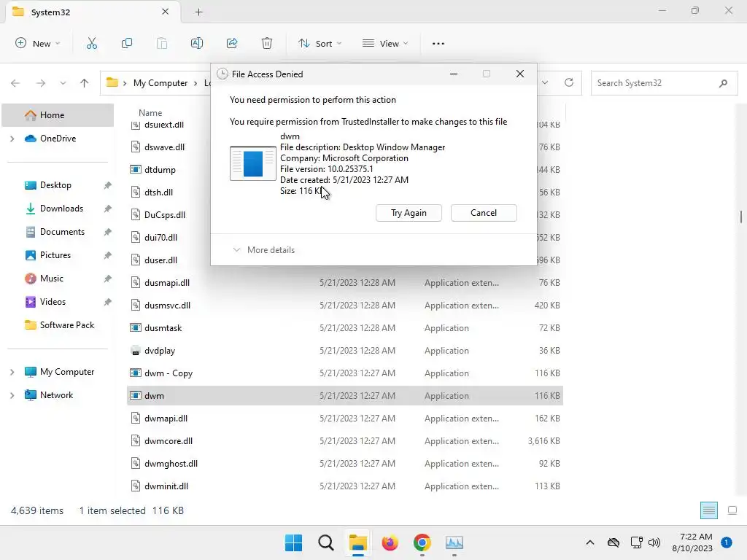Expand the recent locations chevron
This screenshot has width=747, height=560.
pyautogui.click(x=63, y=83)
